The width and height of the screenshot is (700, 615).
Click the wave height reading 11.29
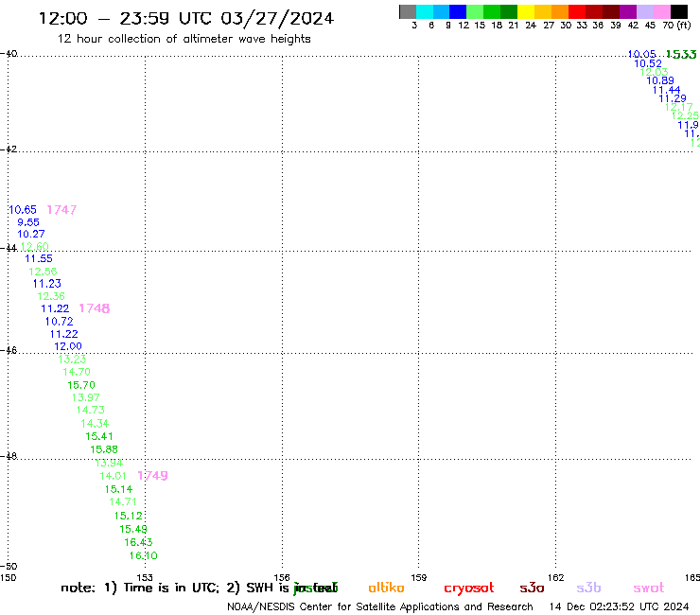pos(673,98)
